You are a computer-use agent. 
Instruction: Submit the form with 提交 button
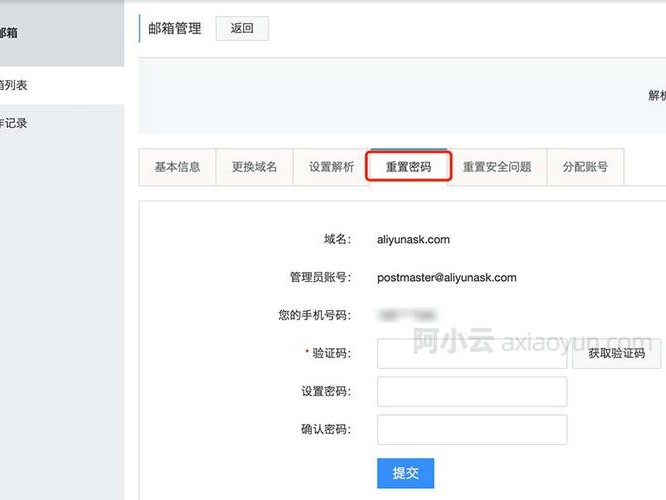point(406,473)
